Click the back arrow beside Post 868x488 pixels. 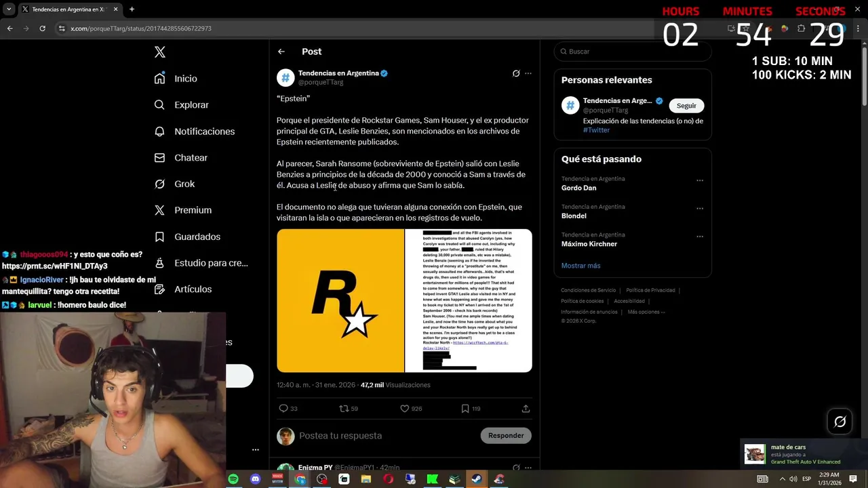[x=281, y=52]
